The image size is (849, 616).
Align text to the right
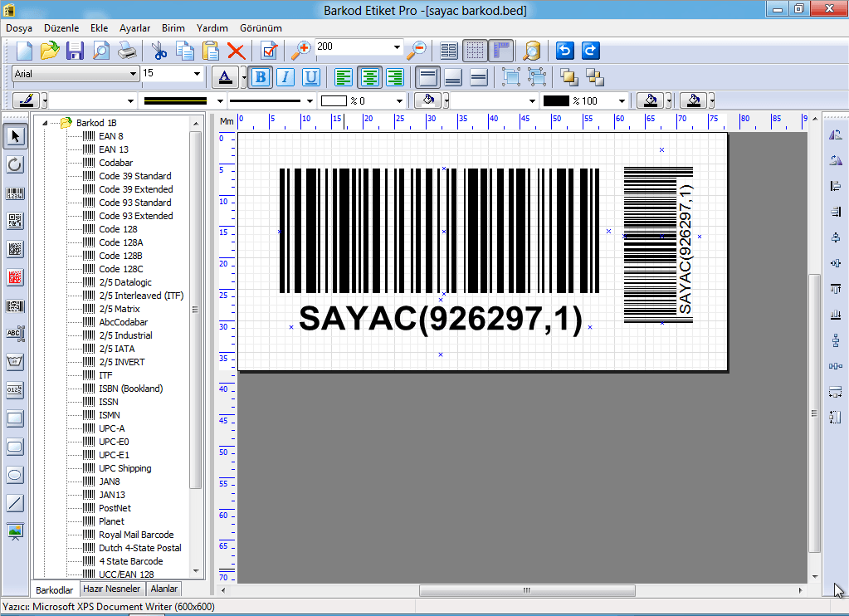tap(395, 77)
